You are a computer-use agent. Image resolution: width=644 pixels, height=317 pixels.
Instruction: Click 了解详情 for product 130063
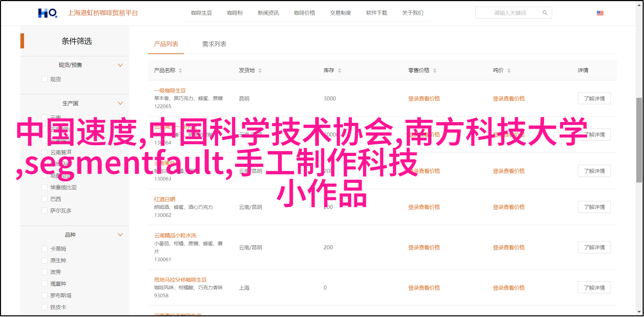(594, 171)
